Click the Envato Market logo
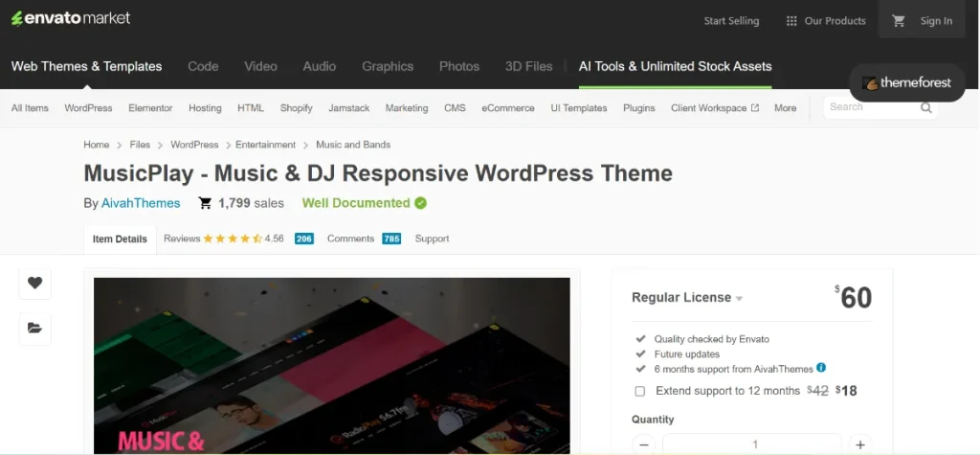This screenshot has height=455, width=980. pos(71,18)
